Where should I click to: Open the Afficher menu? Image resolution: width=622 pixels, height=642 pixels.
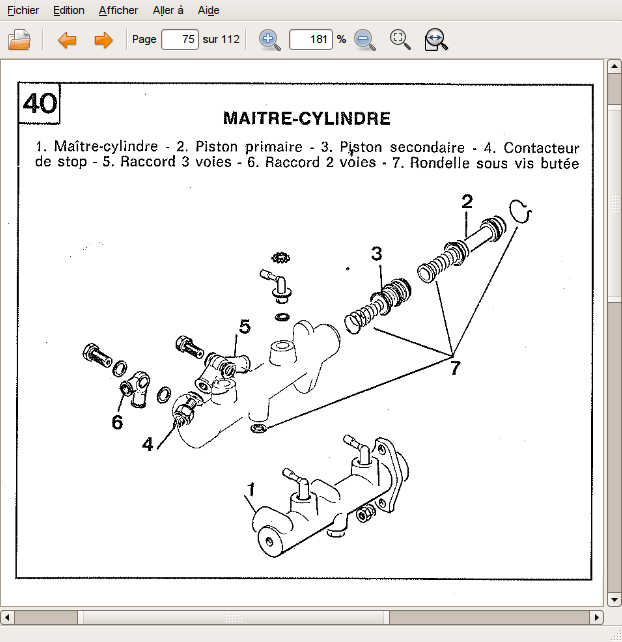click(118, 10)
